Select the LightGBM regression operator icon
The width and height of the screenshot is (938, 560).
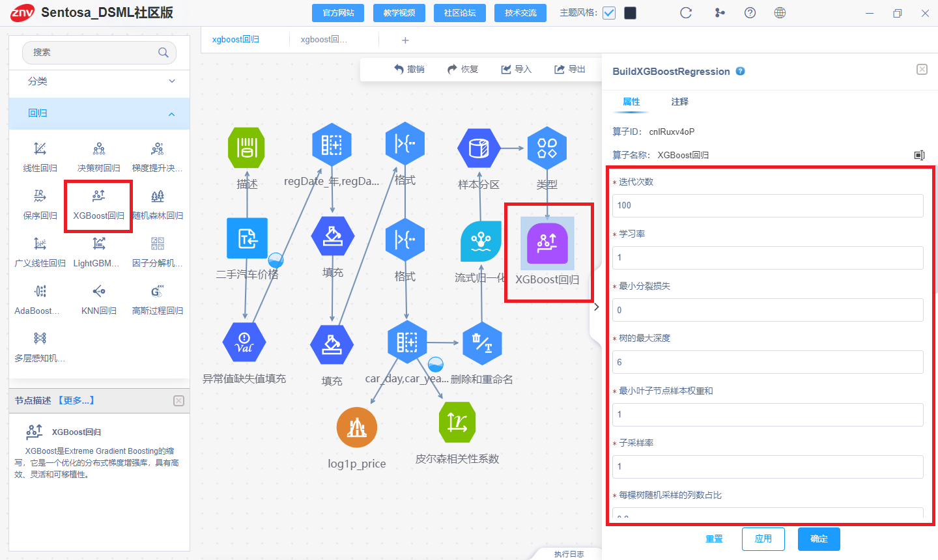click(99, 244)
